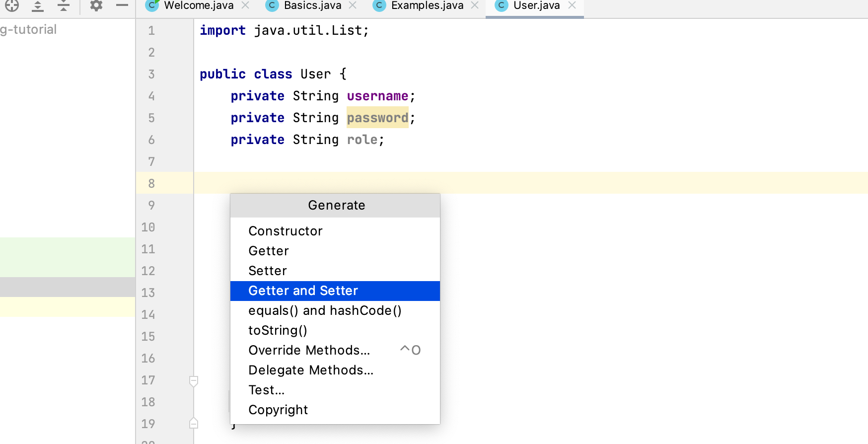This screenshot has width=868, height=444.
Task: Close the Basics.java tab
Action: coord(353,5)
